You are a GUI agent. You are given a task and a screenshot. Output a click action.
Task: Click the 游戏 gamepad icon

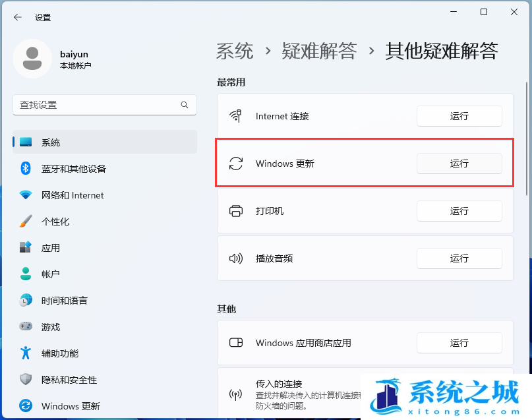pos(26,326)
